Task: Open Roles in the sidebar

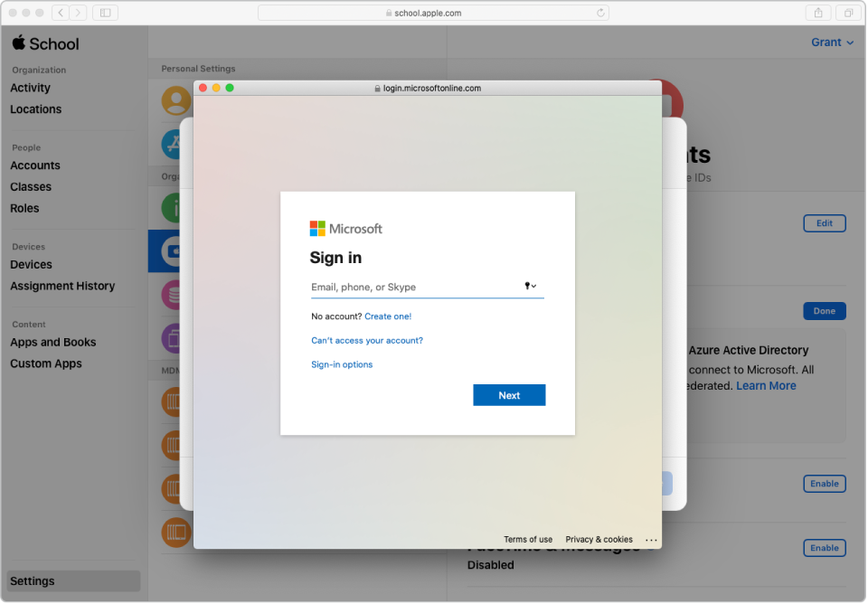Action: click(x=25, y=209)
